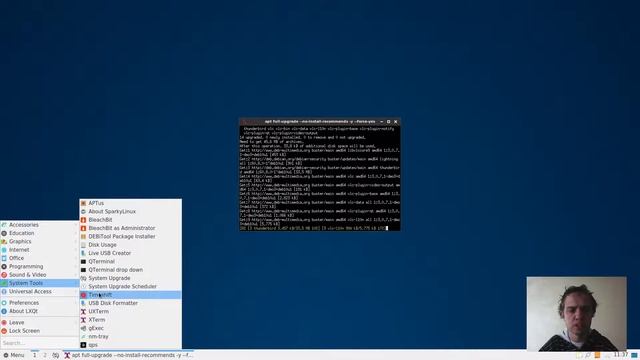Viewport: 640px width, 360px height.
Task: Expand the Internet category
Action: [40, 250]
